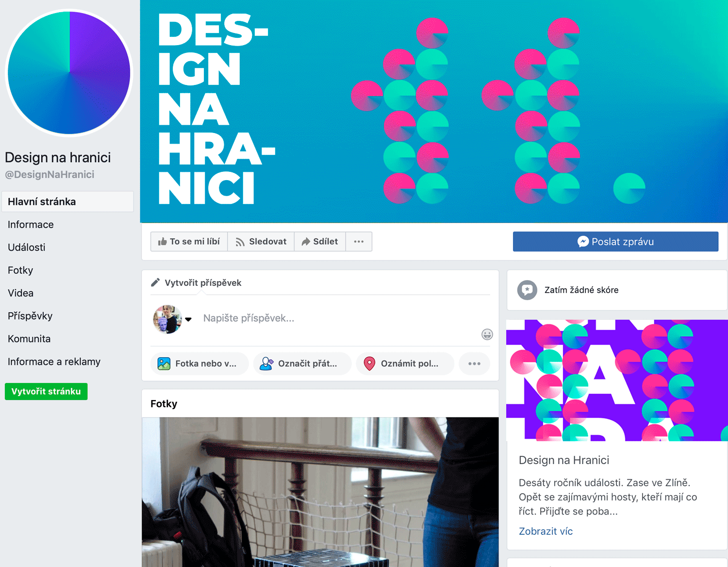This screenshot has height=567, width=728.
Task: Click the emoji smiley icon in post box
Action: (x=487, y=334)
